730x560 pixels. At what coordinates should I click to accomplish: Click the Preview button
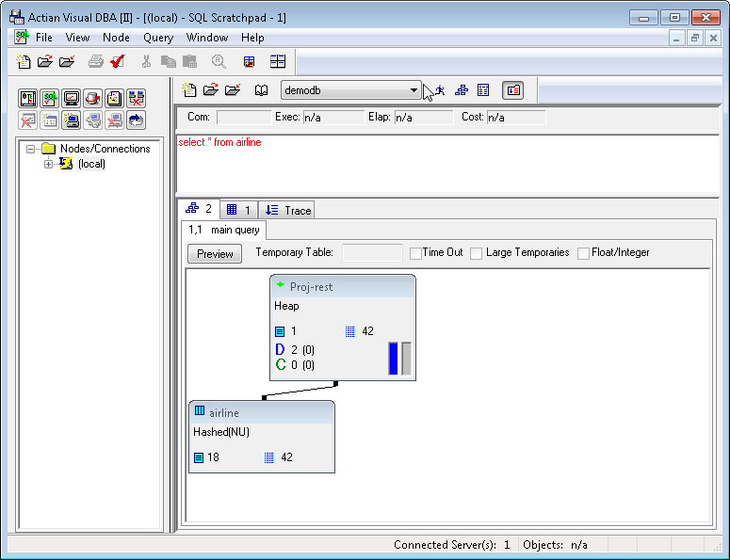click(x=215, y=253)
